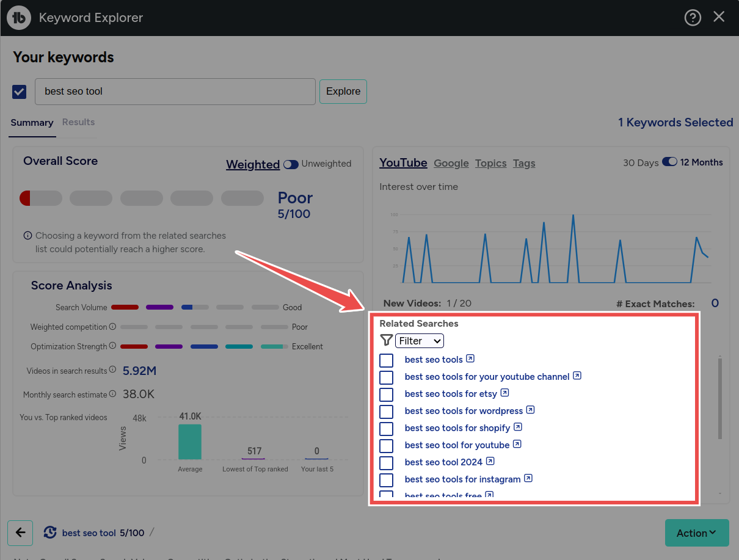
Task: Click info icon next to Optimization Strength
Action: point(112,346)
